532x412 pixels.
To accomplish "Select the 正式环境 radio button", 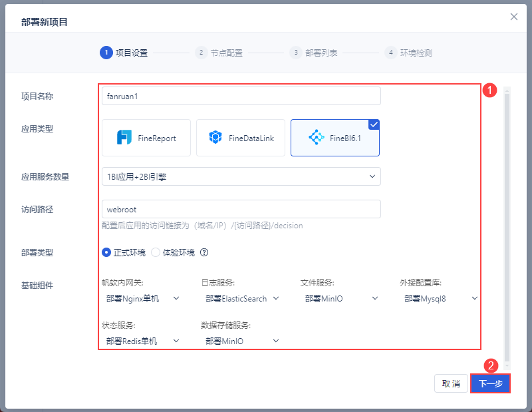I will click(106, 252).
